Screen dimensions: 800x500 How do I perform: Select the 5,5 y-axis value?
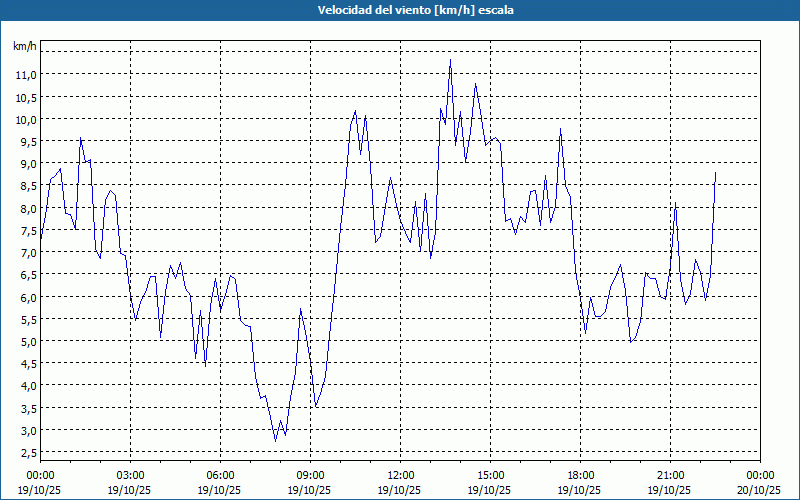coord(26,319)
